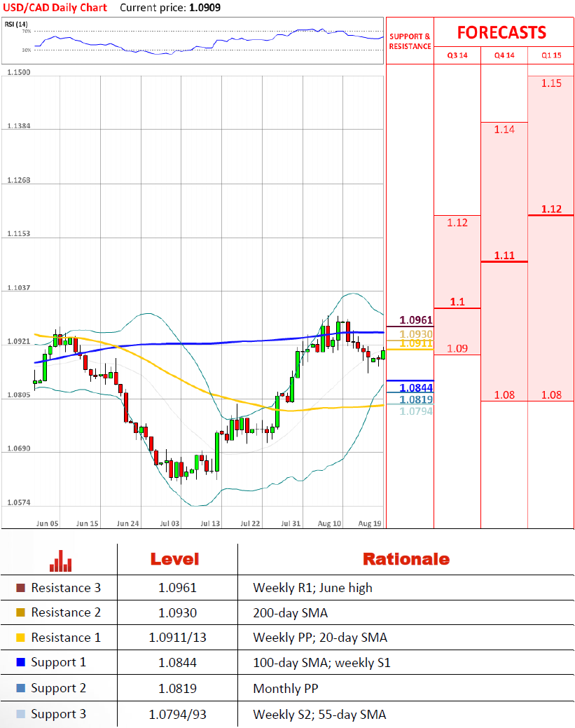This screenshot has width=575, height=728.
Task: Click the RSI 30% level label
Action: coord(27,50)
